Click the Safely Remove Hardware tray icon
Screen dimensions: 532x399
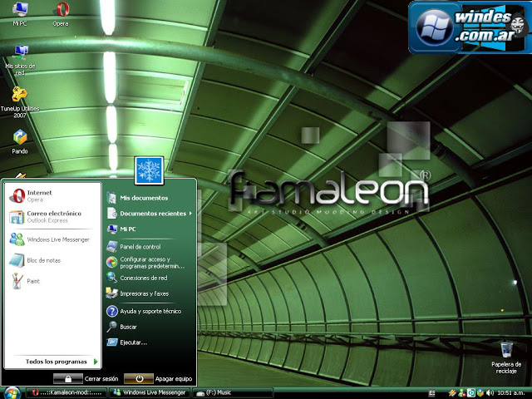(x=452, y=393)
